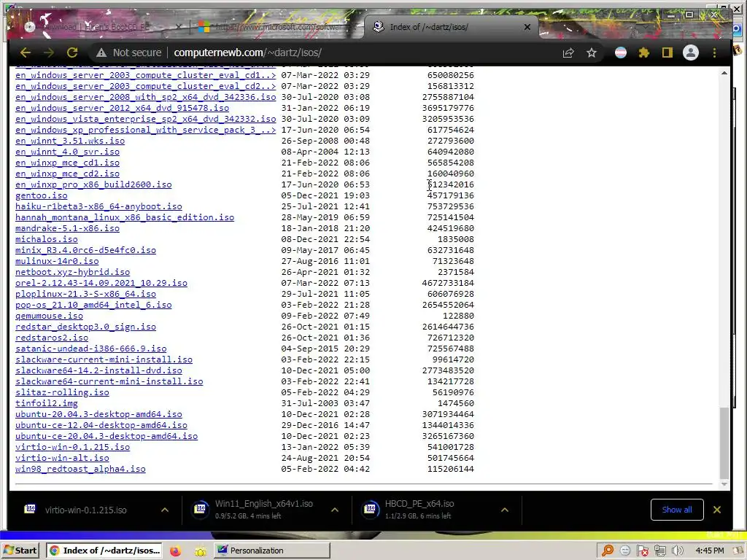Open the network tray icon
This screenshot has width=747, height=560.
(659, 551)
